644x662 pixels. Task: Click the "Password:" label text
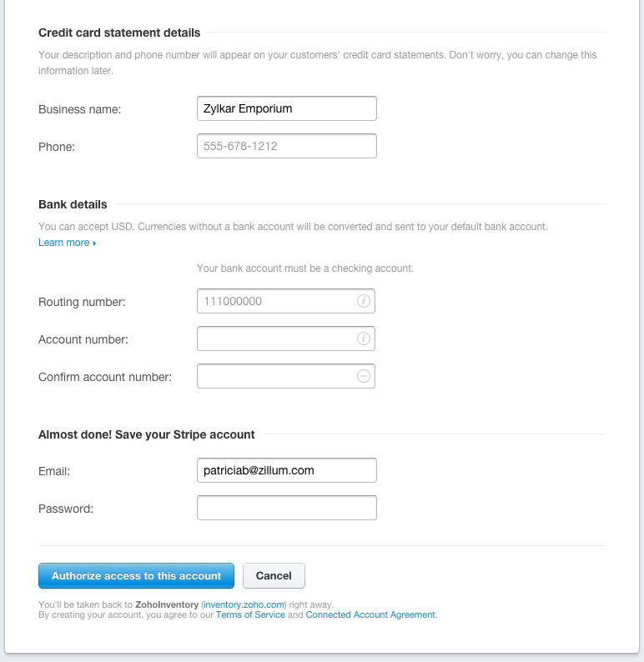pyautogui.click(x=66, y=508)
